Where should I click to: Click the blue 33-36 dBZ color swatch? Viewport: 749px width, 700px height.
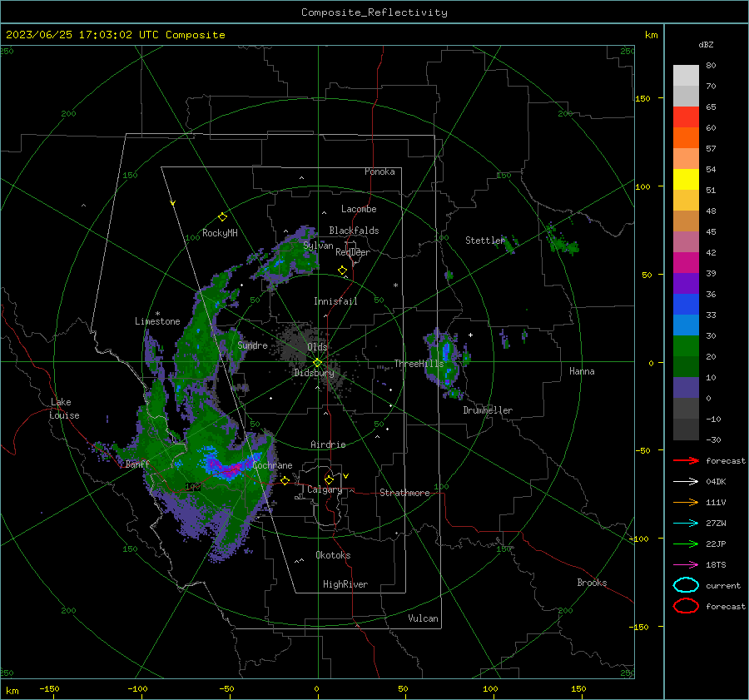coord(686,304)
